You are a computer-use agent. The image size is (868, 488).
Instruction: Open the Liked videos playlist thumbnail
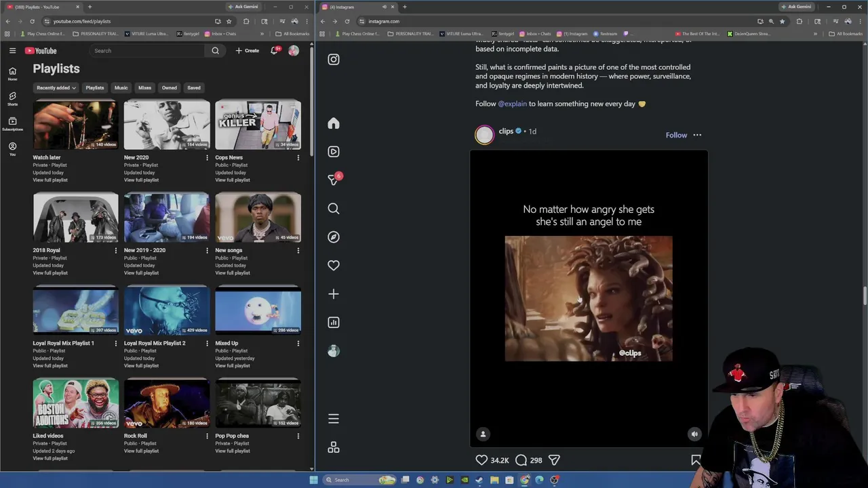tap(75, 403)
